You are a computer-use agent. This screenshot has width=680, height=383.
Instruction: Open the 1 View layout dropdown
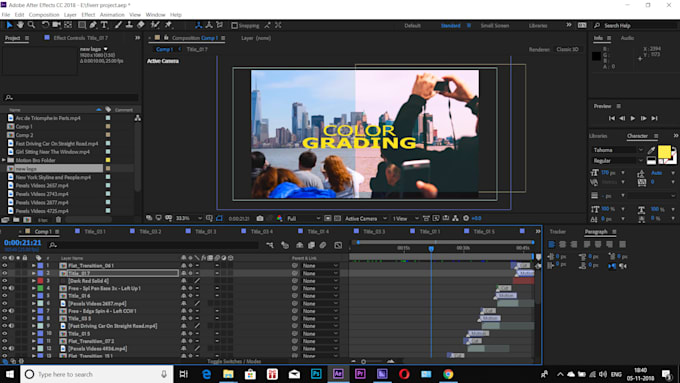click(x=405, y=218)
